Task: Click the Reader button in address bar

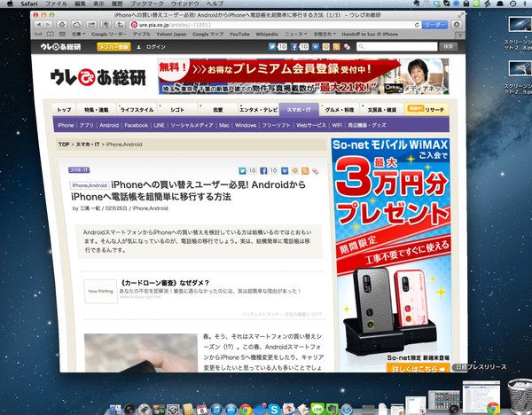Action: [435, 26]
